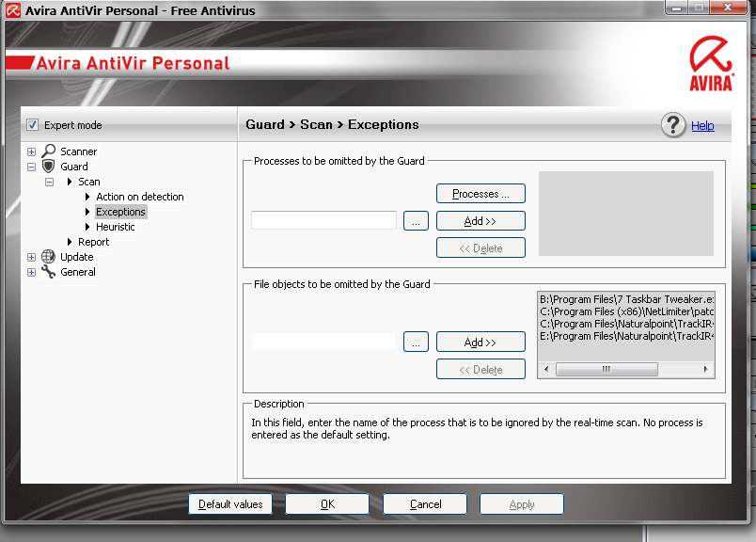
Task: Click the Help question mark icon
Action: click(673, 125)
